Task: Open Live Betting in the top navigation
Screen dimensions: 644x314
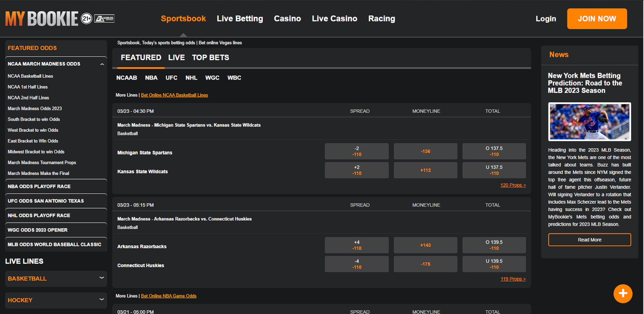Action: tap(240, 19)
